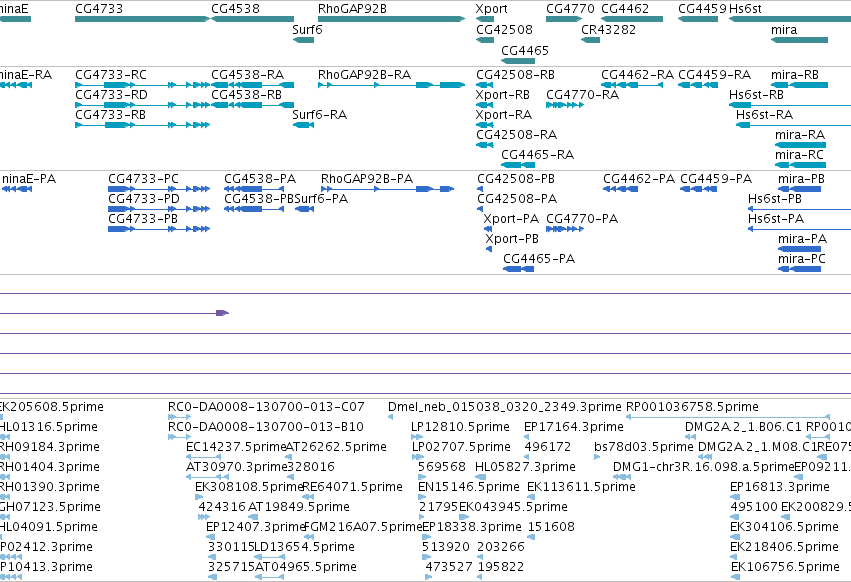Viewport: 851px width, 582px height.
Task: Select the EP16813.3prime EST label
Action: tap(780, 487)
